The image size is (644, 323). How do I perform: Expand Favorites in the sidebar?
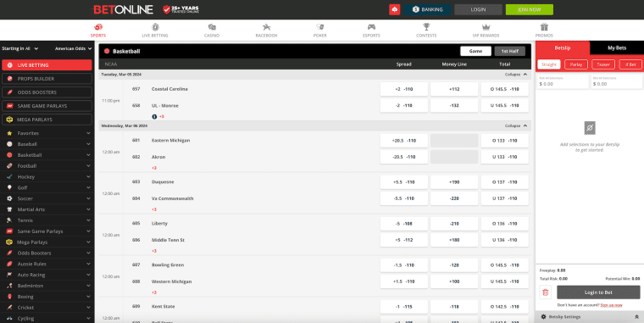click(88, 133)
